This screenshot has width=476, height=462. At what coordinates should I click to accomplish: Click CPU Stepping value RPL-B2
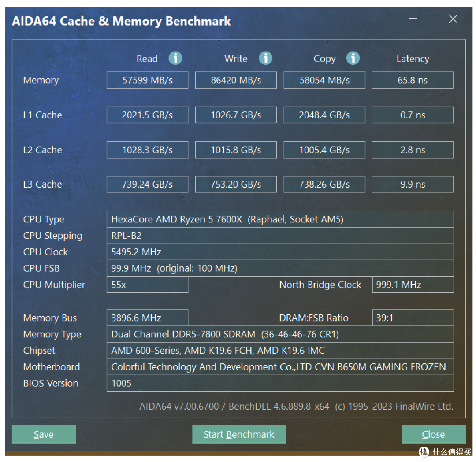[x=280, y=236]
